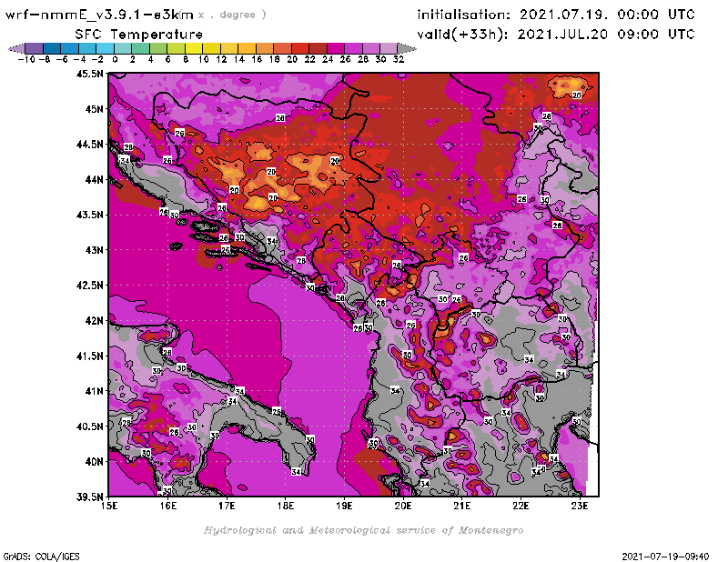Pick the legend swatch between 28 and 30
Image resolution: width=728 pixels, height=562 pixels.
tap(370, 48)
